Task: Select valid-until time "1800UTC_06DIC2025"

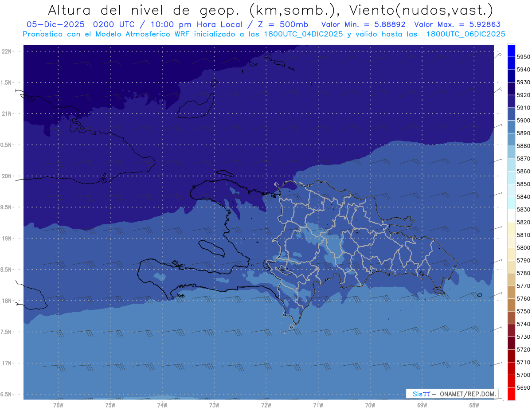Action: coord(465,34)
